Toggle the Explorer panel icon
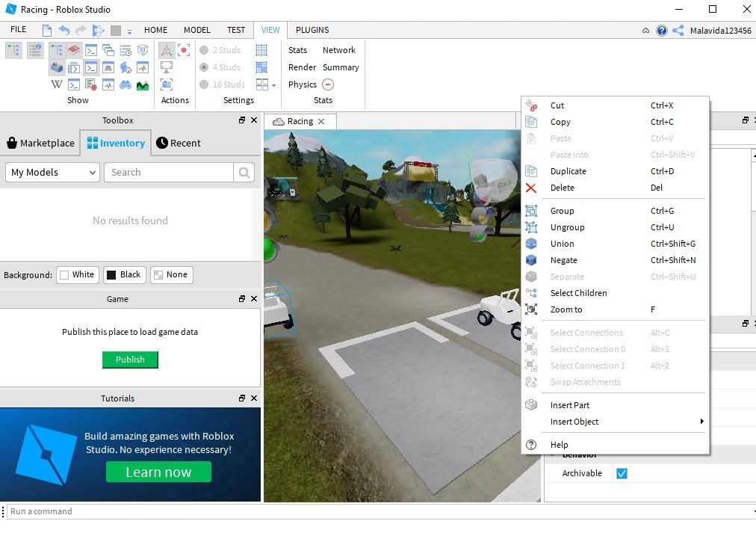756x539 pixels. point(13,50)
